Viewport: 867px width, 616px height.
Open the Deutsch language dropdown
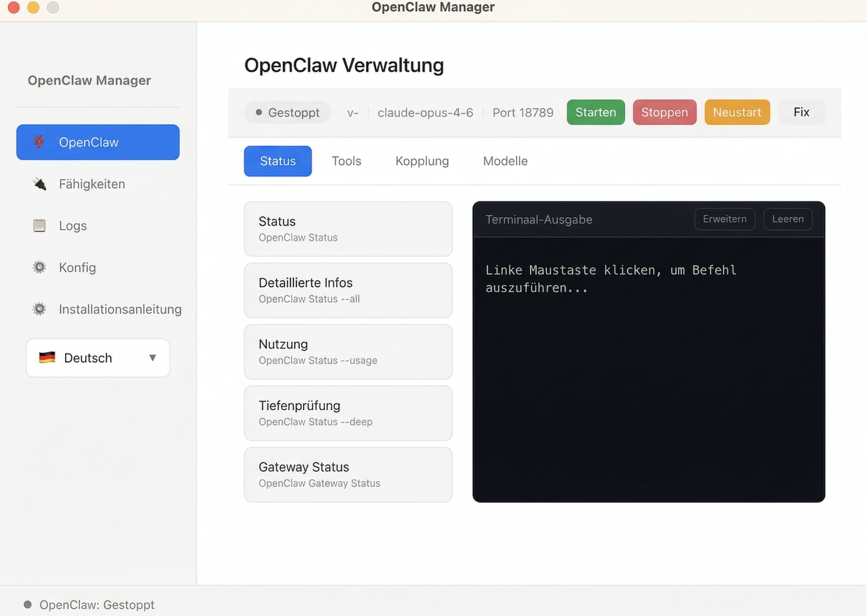(97, 358)
